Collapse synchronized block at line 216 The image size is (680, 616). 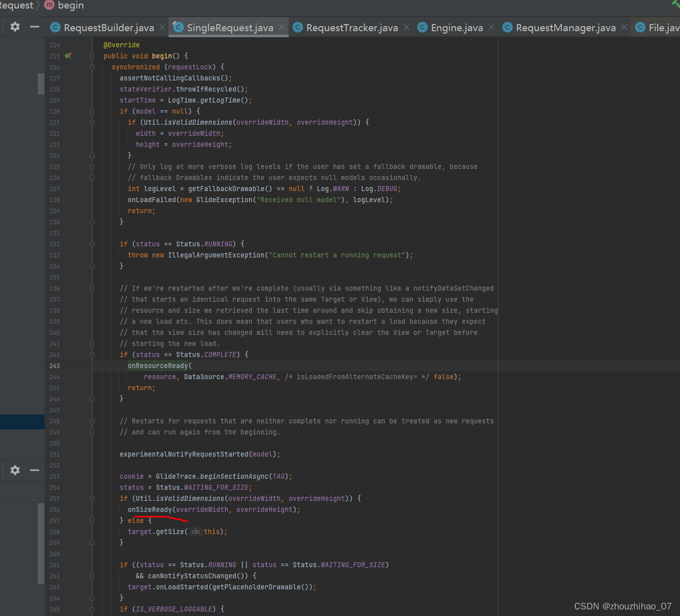point(92,67)
